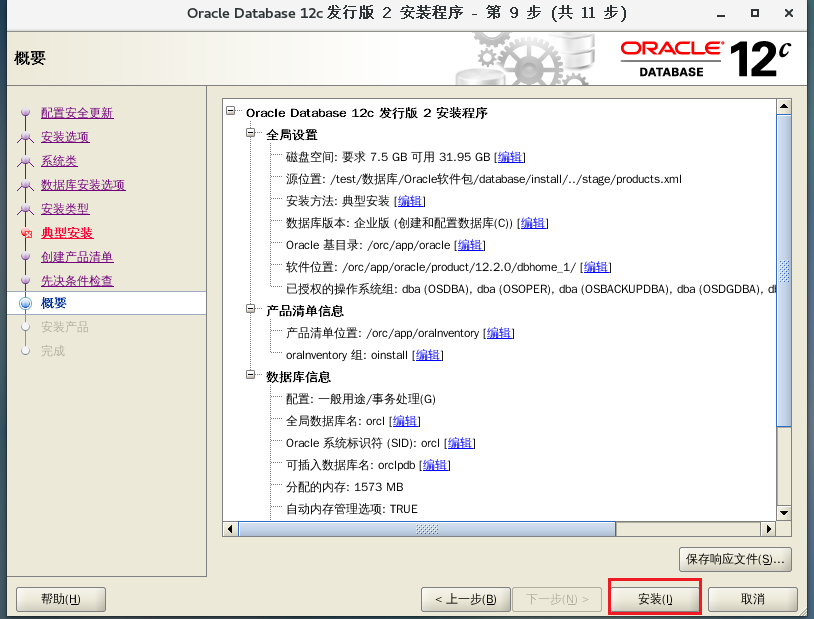Click the vertical scrollbar down arrow

click(x=784, y=513)
